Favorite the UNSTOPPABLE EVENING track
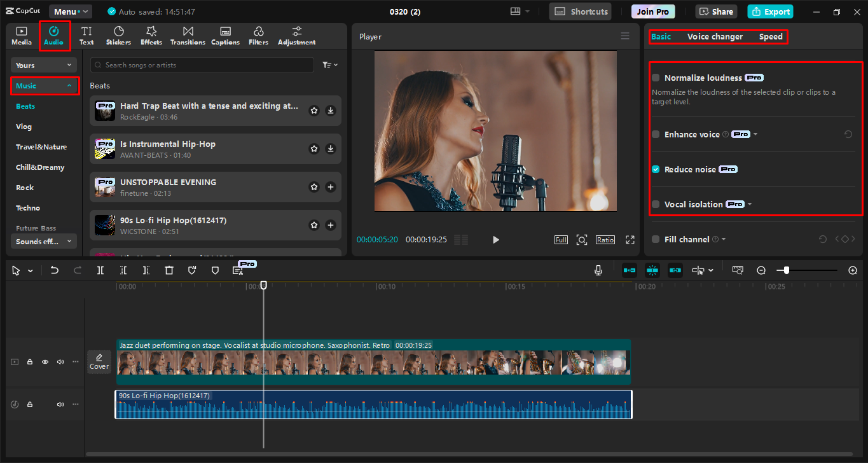 pyautogui.click(x=314, y=187)
